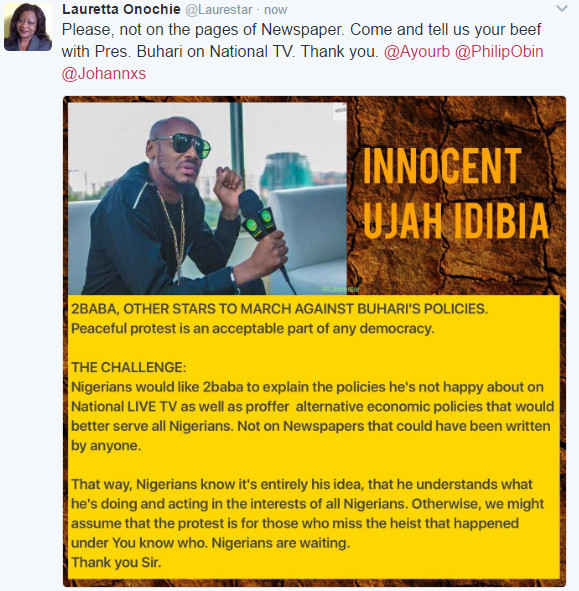The width and height of the screenshot is (579, 591).
Task: Open the @Johannxs mention
Action: [104, 73]
